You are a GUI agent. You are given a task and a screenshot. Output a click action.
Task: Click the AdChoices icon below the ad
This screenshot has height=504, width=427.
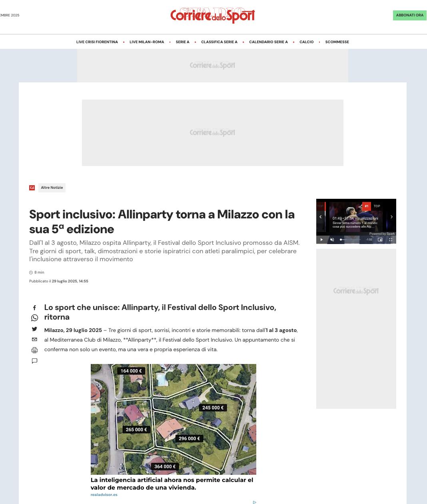click(254, 502)
